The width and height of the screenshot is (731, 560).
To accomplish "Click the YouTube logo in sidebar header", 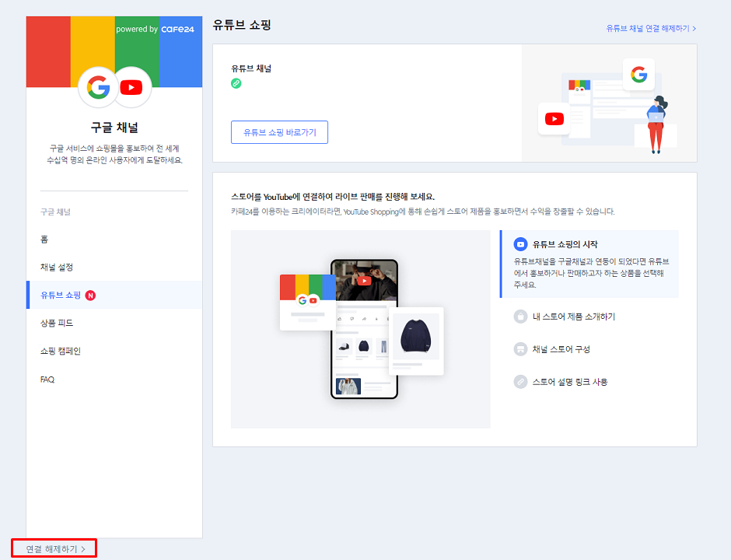I will (x=131, y=87).
